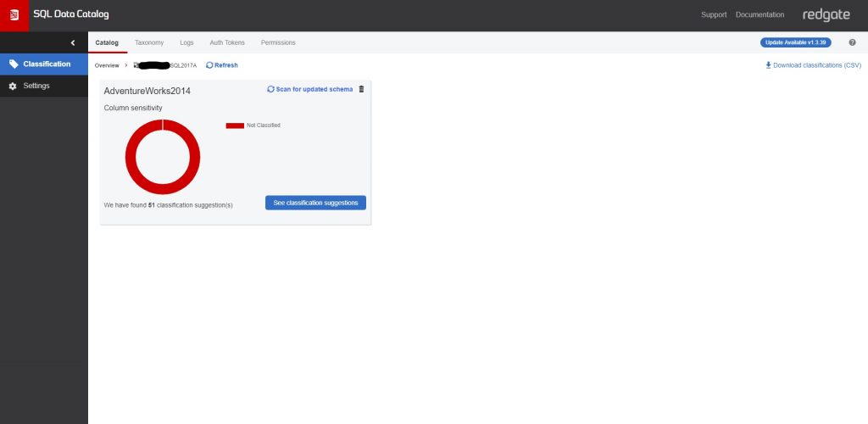
Task: Open the AdventureWorks2014 database title
Action: click(x=147, y=91)
